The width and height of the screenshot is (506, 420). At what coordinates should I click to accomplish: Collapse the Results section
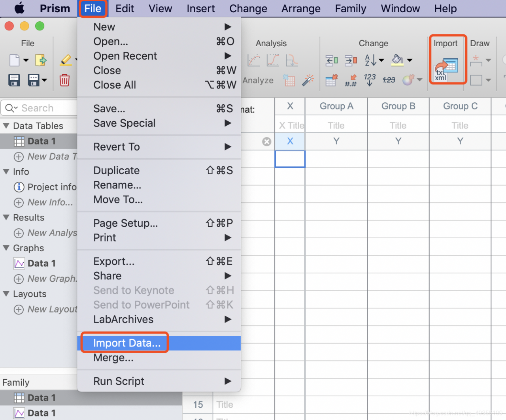(6, 218)
